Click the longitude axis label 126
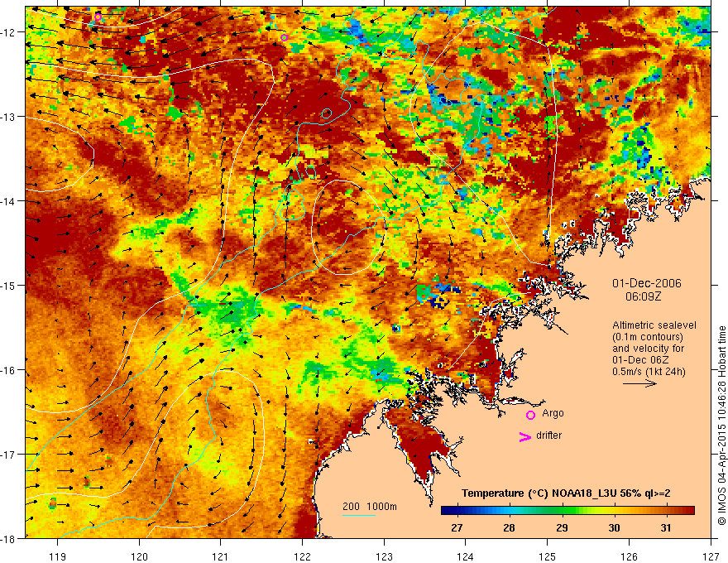This screenshot has width=728, height=563. (629, 556)
